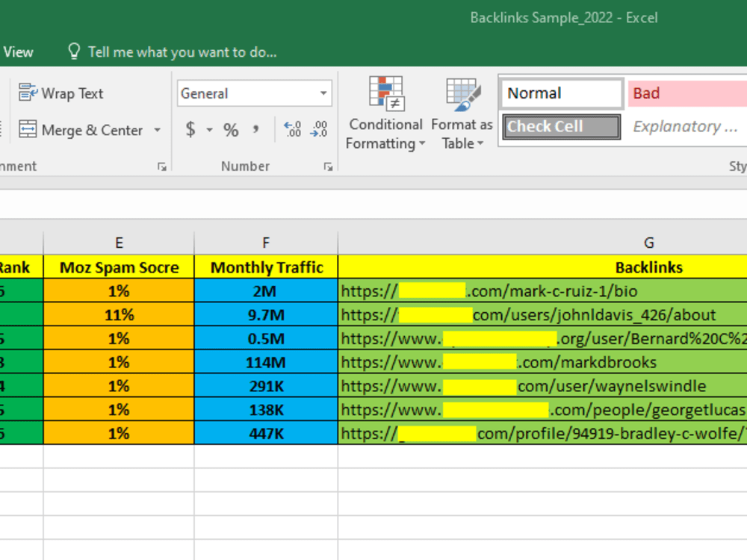
Task: Click Decrease Decimal icon
Action: [x=318, y=129]
